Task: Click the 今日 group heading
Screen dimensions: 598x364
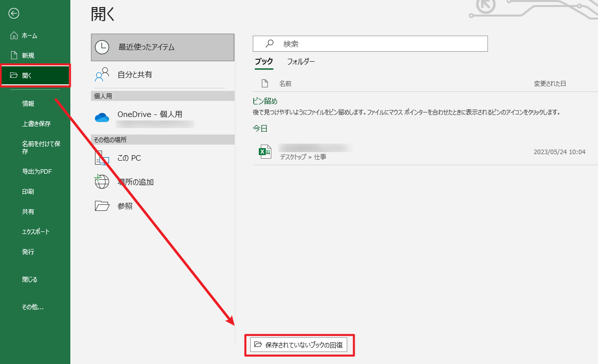Action: point(260,129)
